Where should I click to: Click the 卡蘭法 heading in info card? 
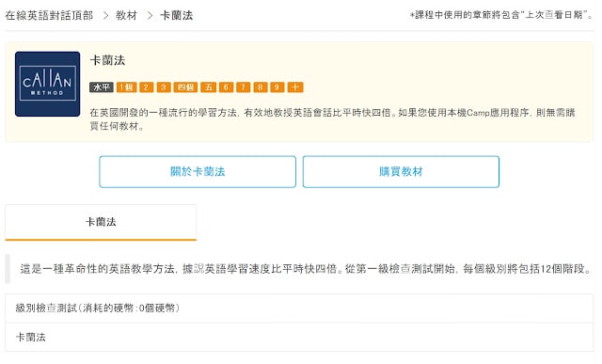(107, 60)
